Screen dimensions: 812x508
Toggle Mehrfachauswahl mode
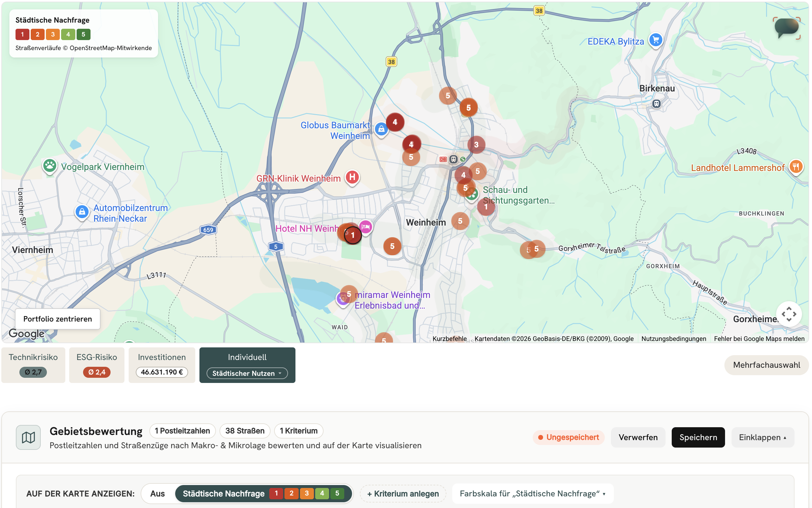(x=766, y=365)
